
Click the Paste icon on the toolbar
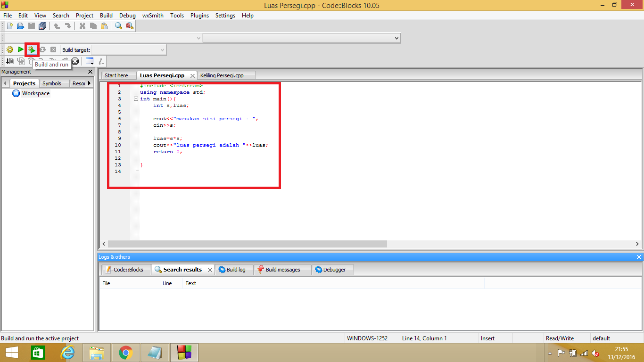(104, 26)
